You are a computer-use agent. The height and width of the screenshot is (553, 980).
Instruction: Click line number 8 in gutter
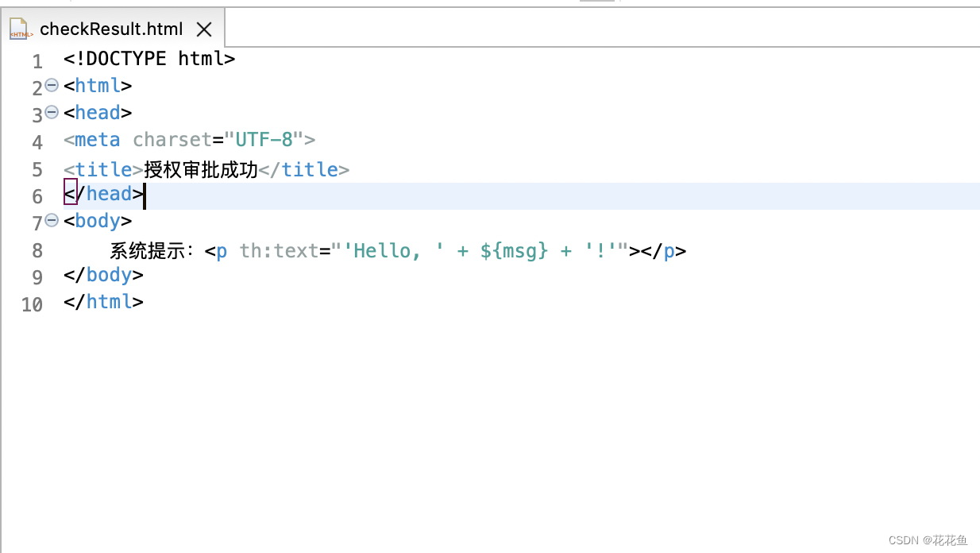(37, 250)
